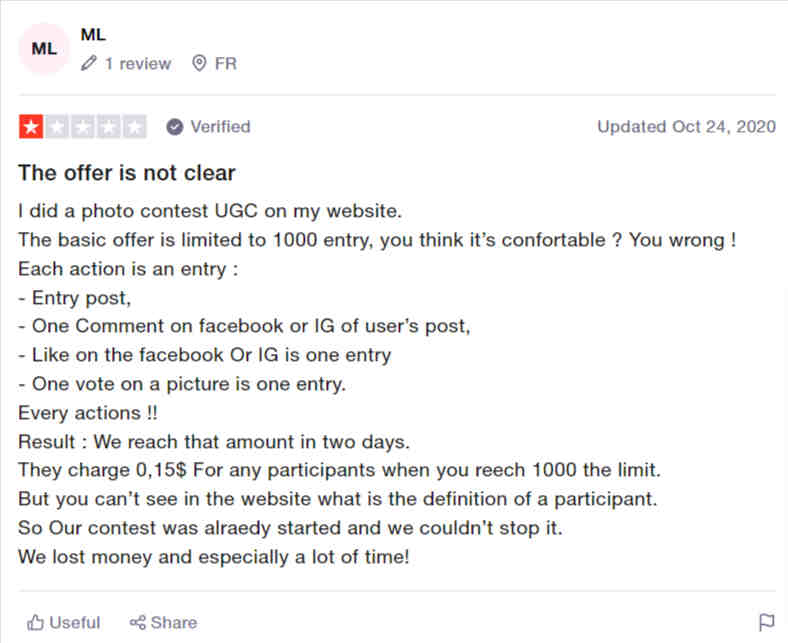Open the ML reviewer name link

93,35
